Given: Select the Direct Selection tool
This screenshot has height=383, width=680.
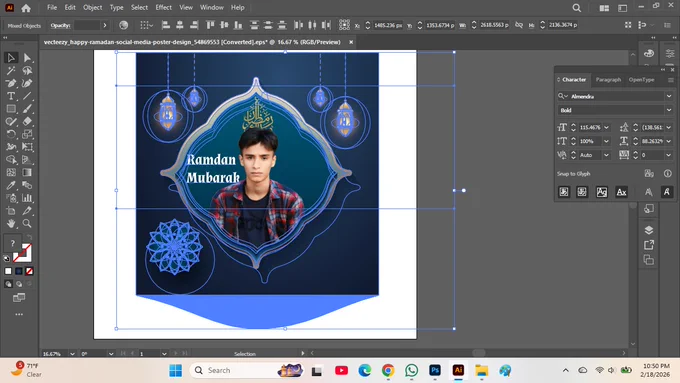Looking at the screenshot, I should pyautogui.click(x=27, y=58).
